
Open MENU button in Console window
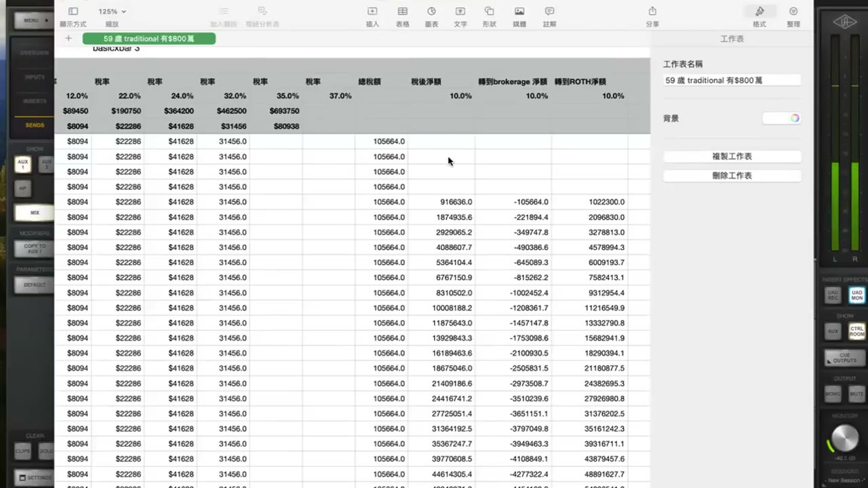coord(33,20)
